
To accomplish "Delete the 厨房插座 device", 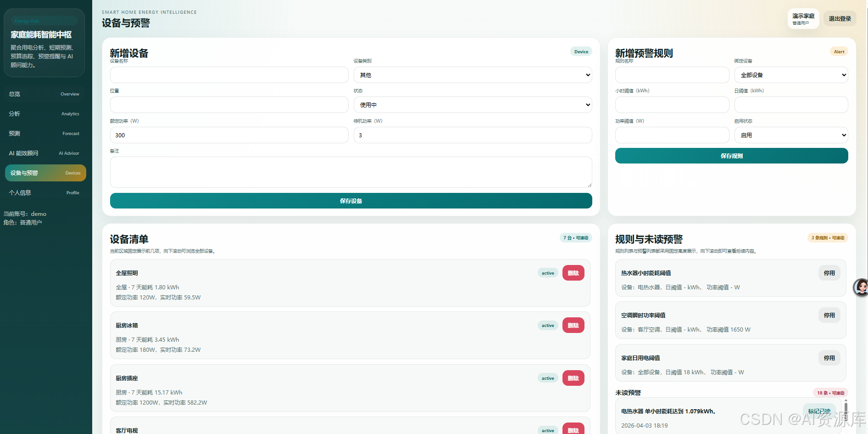I will point(573,378).
